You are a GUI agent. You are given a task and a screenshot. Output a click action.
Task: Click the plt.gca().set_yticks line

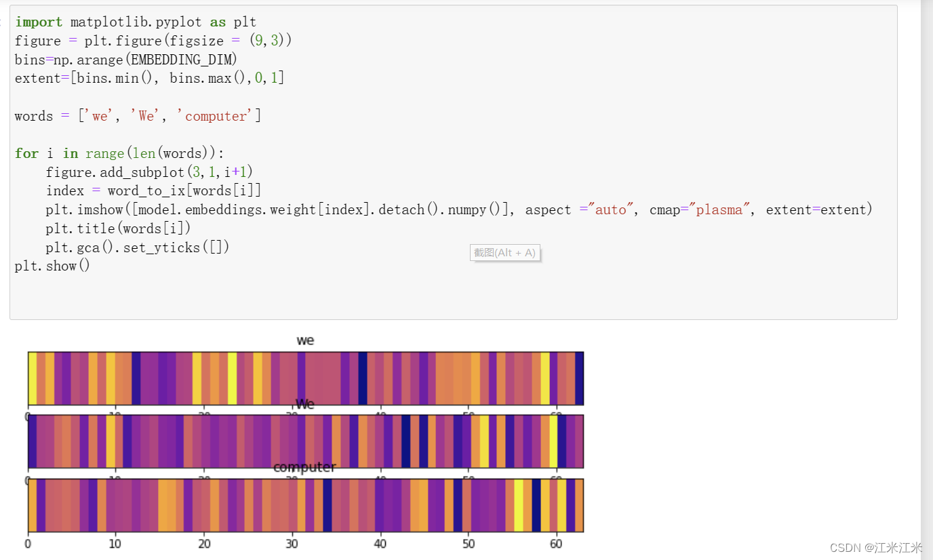click(138, 247)
